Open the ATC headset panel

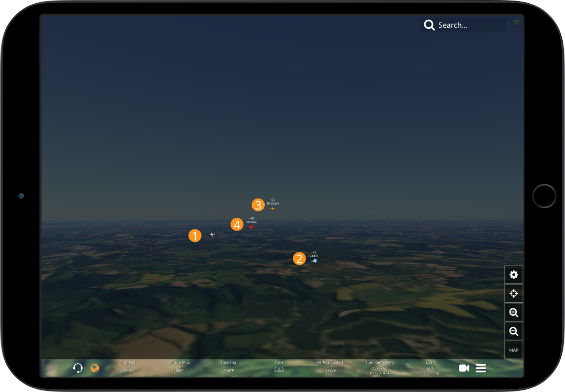coord(77,368)
